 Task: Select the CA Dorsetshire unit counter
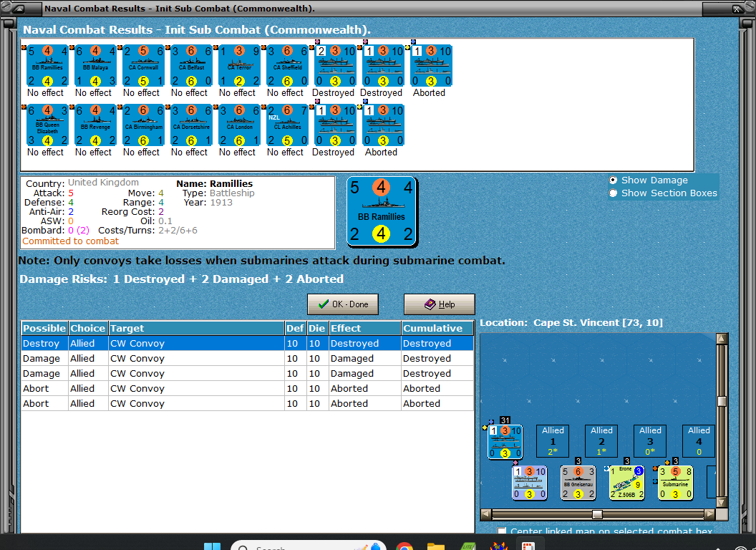[x=191, y=125]
